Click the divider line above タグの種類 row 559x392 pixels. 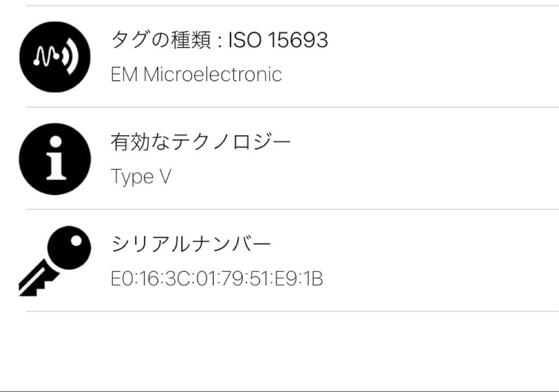pyautogui.click(x=292, y=6)
